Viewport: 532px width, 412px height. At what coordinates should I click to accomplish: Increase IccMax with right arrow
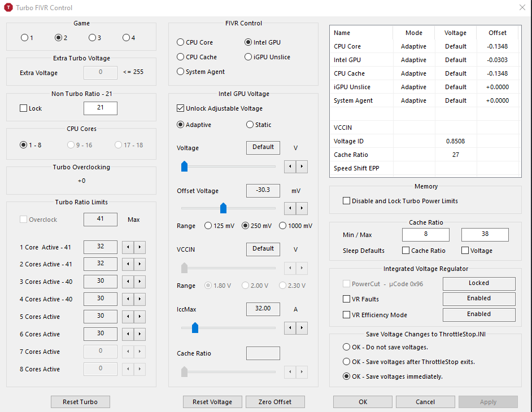click(x=302, y=328)
